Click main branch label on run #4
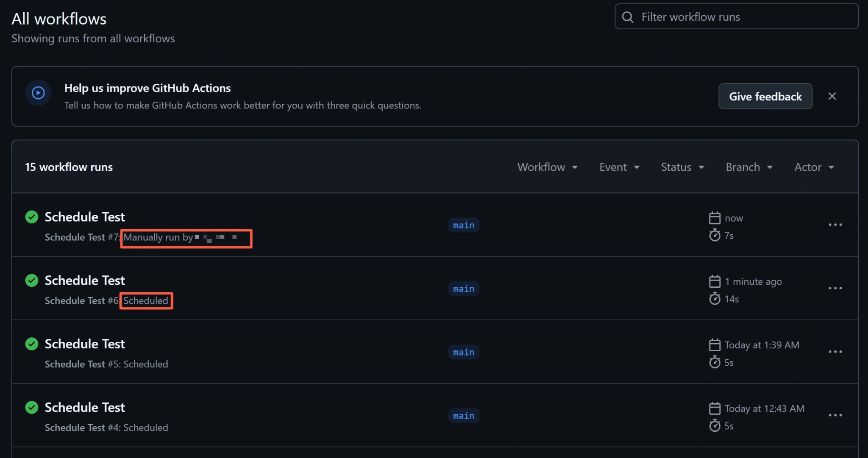868x458 pixels. pyautogui.click(x=464, y=416)
